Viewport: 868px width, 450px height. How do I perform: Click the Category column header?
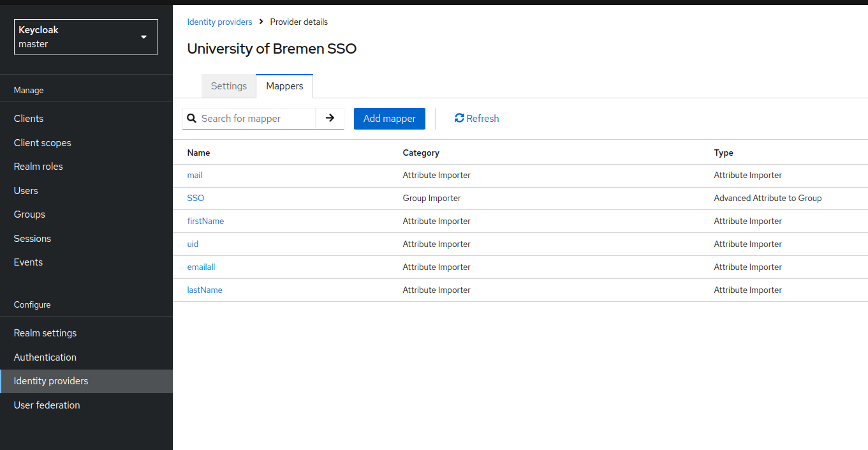point(421,153)
